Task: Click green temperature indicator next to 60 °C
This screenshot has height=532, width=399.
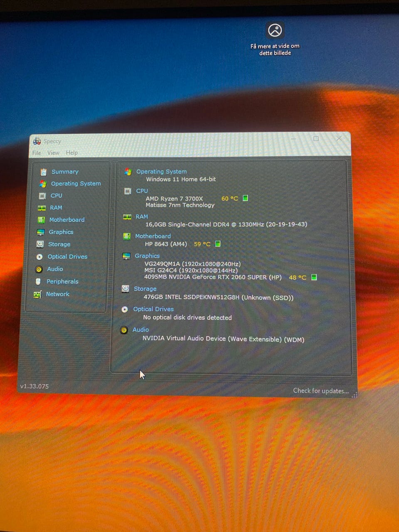Action: click(245, 198)
